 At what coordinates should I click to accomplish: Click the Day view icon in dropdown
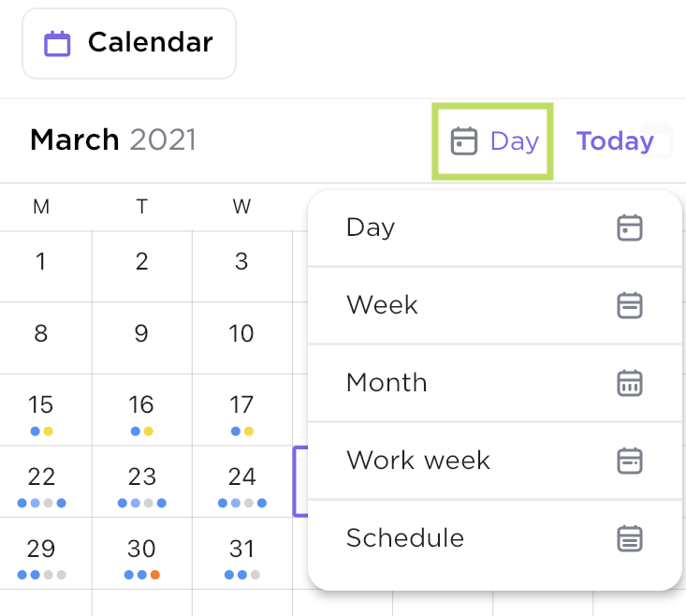point(630,227)
